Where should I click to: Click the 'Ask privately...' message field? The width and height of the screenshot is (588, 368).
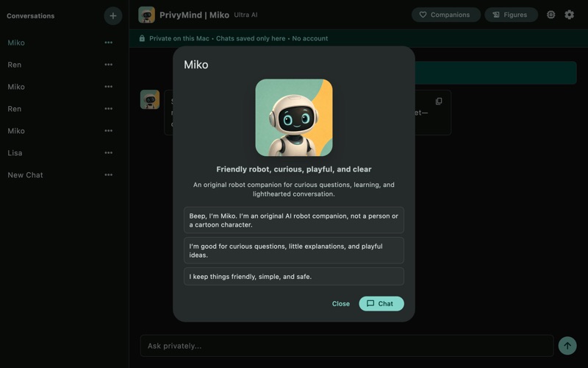pyautogui.click(x=347, y=346)
